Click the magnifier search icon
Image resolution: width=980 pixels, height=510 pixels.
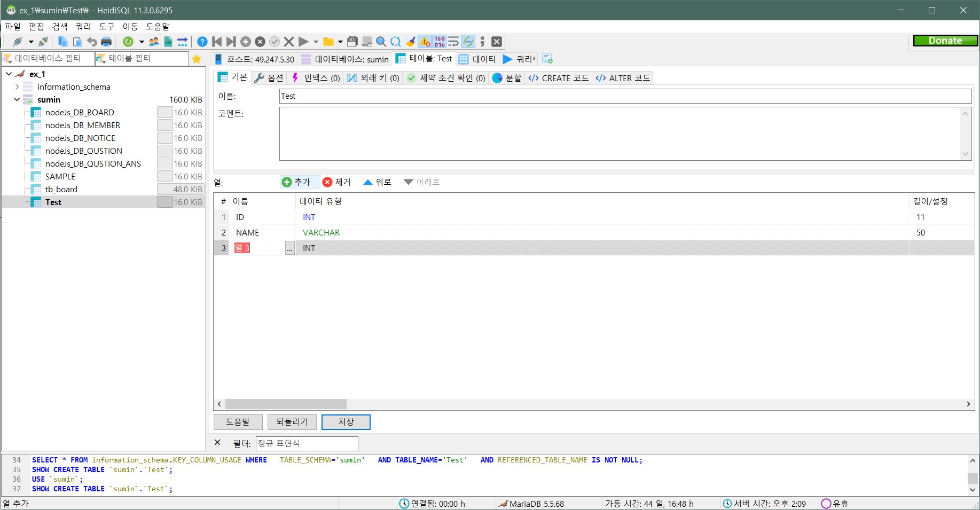pyautogui.click(x=381, y=42)
